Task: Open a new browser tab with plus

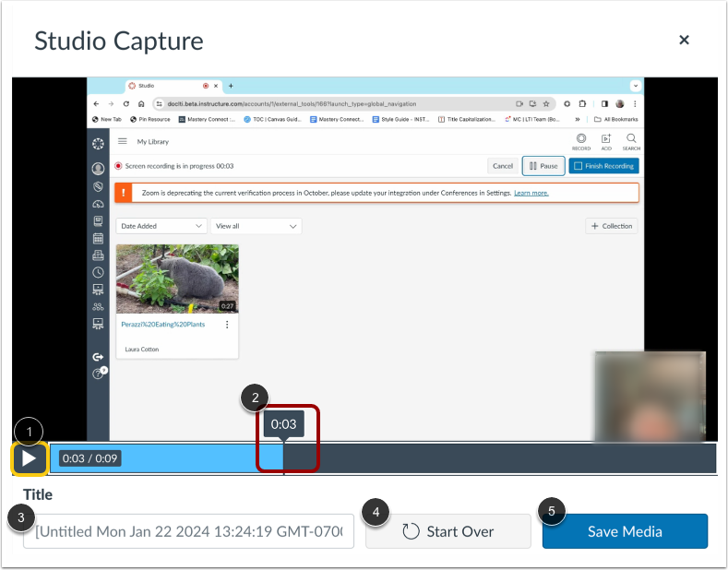Action: click(231, 86)
